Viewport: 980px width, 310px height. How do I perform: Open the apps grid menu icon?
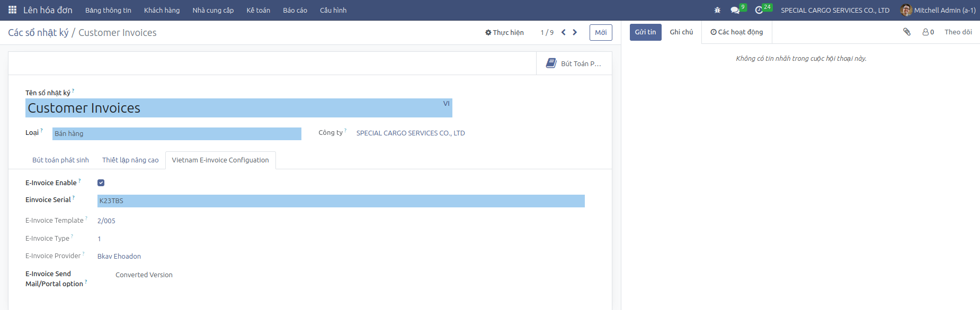click(12, 10)
